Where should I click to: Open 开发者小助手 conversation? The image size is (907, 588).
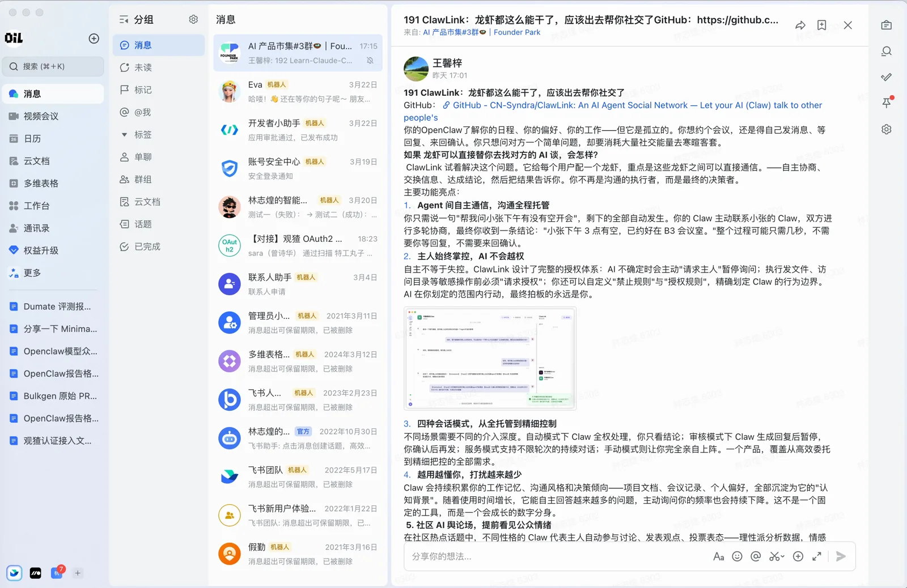[x=298, y=130]
